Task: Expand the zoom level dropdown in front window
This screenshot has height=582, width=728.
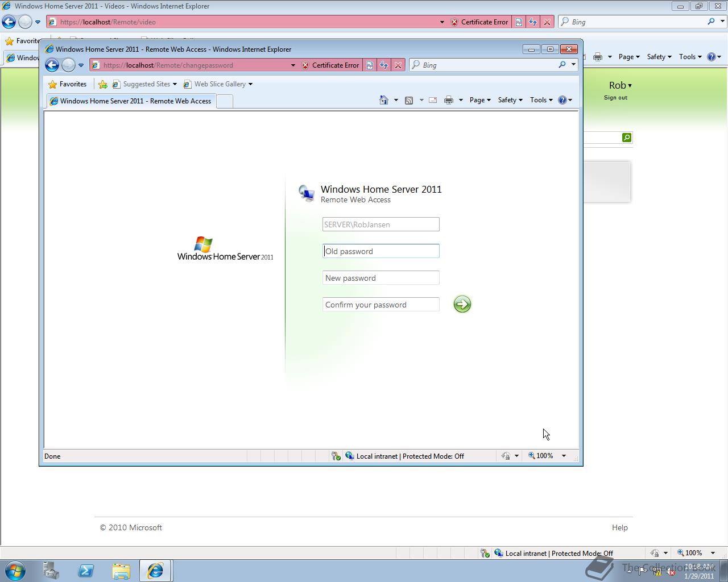Action: click(564, 456)
